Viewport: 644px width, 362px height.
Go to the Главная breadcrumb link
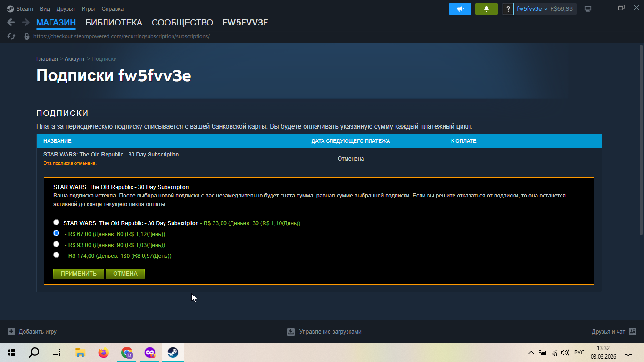point(47,59)
